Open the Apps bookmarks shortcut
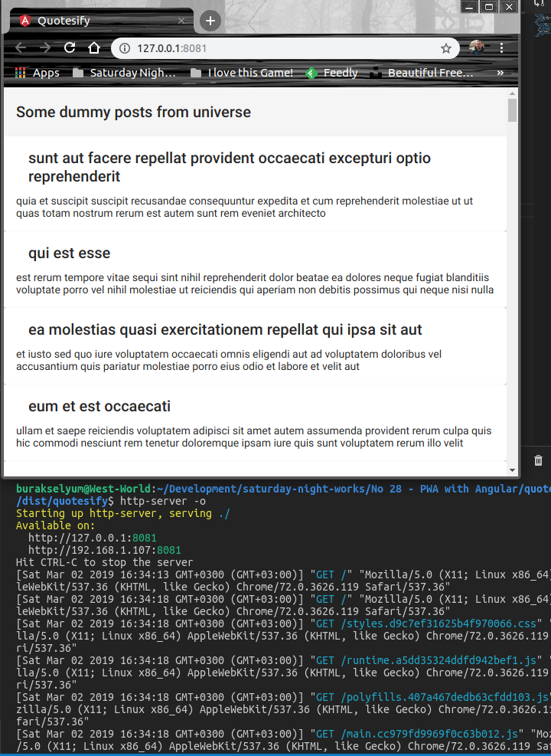Image resolution: width=551 pixels, height=756 pixels. click(x=37, y=73)
